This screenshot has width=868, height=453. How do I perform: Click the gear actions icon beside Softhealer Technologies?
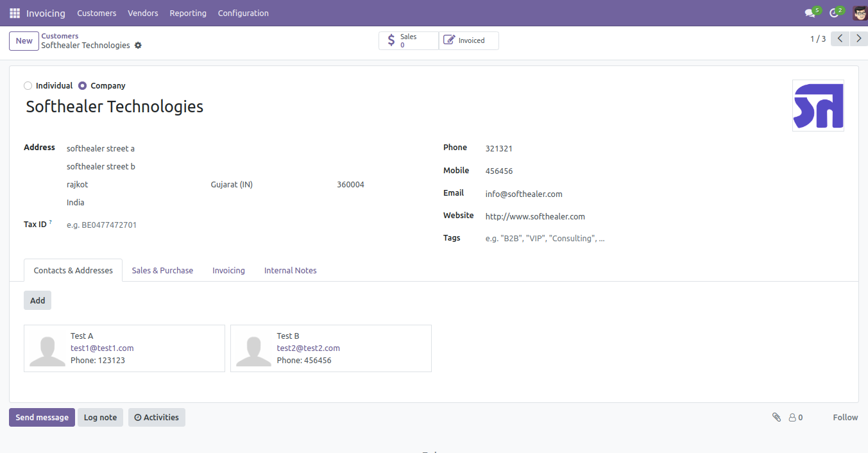(138, 46)
